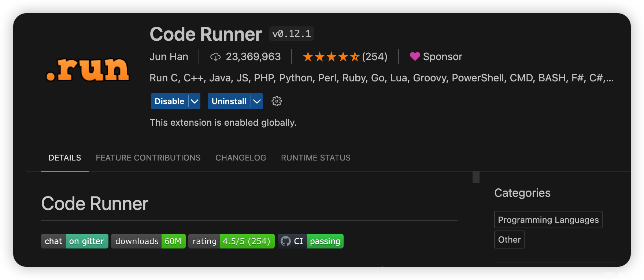
Task: Click the star rating icons
Action: pos(331,57)
